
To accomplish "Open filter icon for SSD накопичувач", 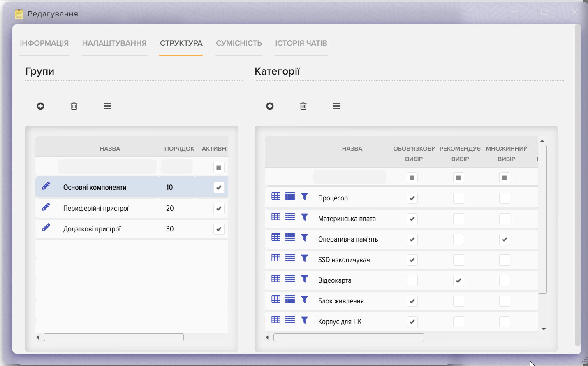I will [x=305, y=258].
